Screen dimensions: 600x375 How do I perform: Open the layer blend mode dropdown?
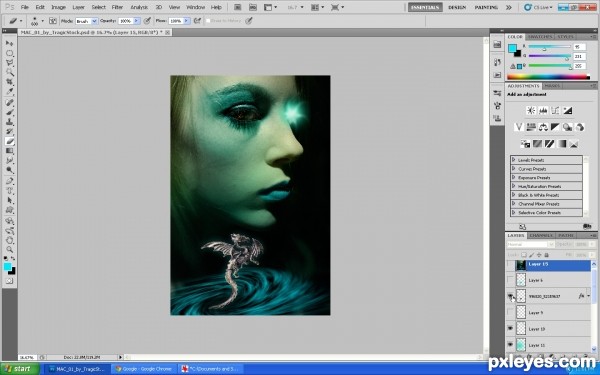click(531, 244)
